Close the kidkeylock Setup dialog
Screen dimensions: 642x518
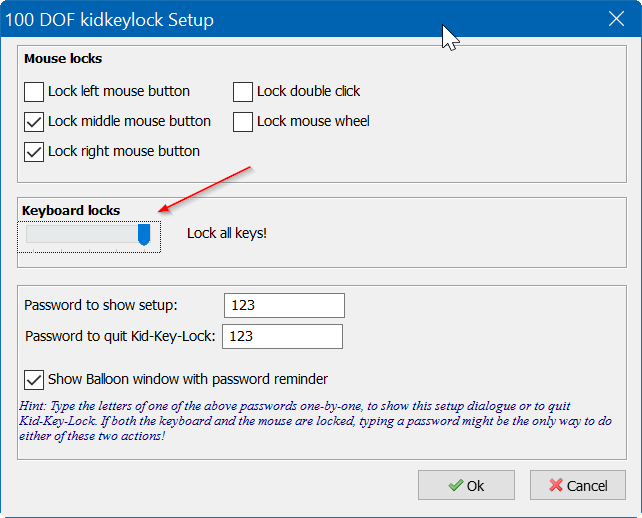[616, 19]
